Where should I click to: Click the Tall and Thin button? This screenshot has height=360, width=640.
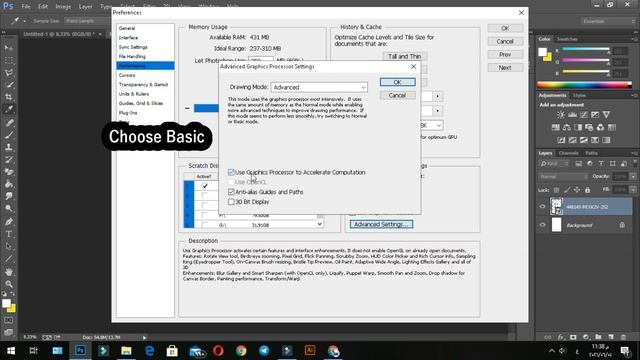pos(404,56)
